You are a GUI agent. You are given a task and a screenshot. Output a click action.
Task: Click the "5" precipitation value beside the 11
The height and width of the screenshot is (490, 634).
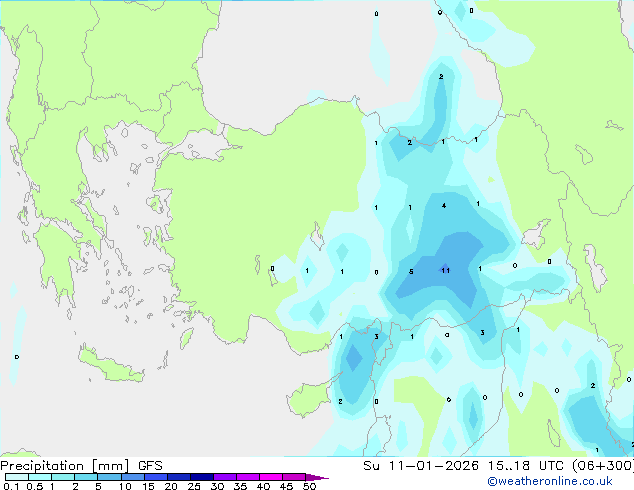tap(411, 272)
